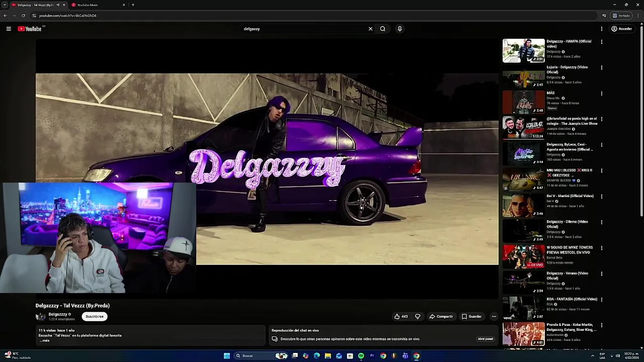The width and height of the screenshot is (644, 362).
Task: Open Delgazzzy - Verano thumbnail
Action: 523,283
